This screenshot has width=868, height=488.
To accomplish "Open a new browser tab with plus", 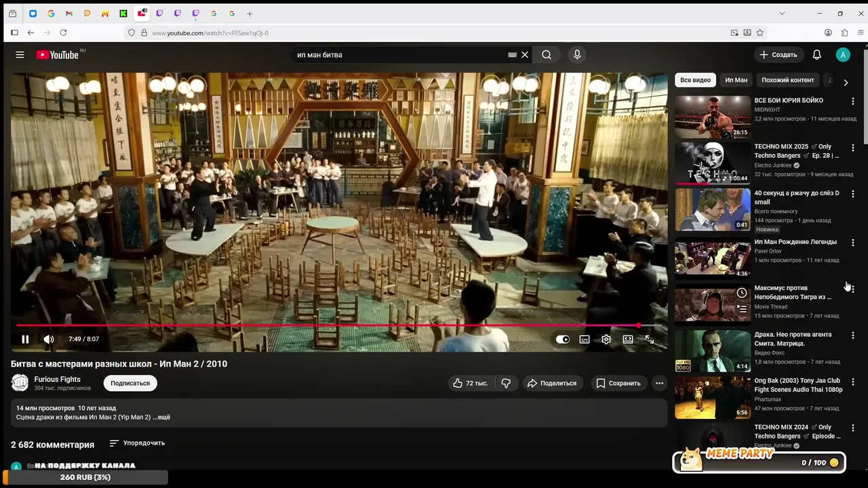I will 250,14.
